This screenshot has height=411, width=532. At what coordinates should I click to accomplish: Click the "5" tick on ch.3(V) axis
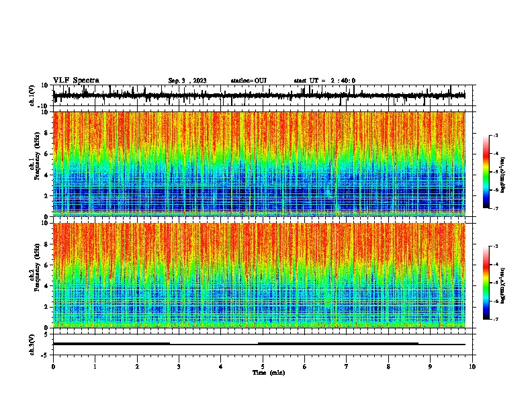[46, 334]
